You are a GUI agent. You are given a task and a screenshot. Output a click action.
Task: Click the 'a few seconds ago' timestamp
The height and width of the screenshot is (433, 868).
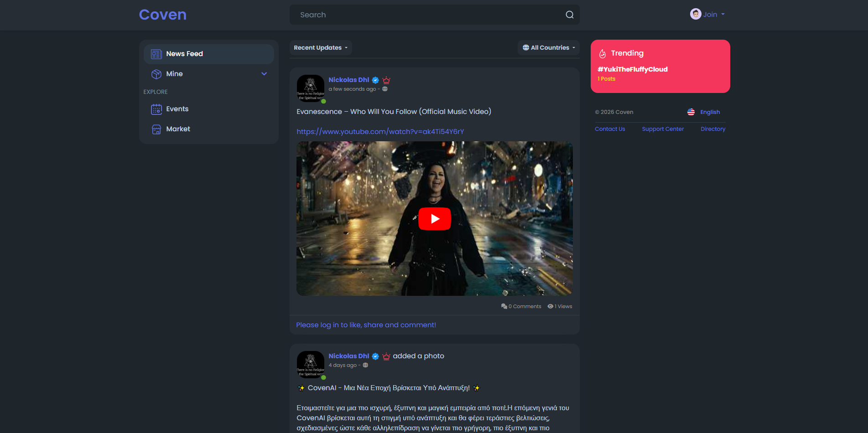[353, 89]
